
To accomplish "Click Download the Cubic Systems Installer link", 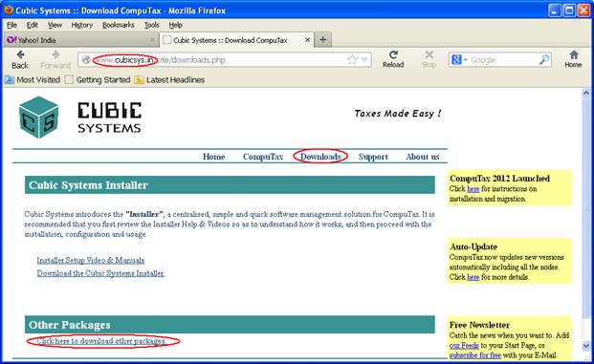I will [100, 273].
